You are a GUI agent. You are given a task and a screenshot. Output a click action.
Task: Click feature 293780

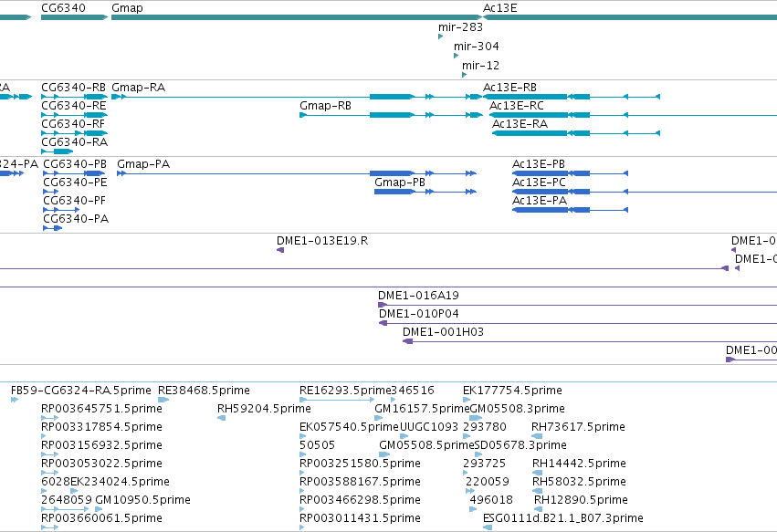[467, 436]
